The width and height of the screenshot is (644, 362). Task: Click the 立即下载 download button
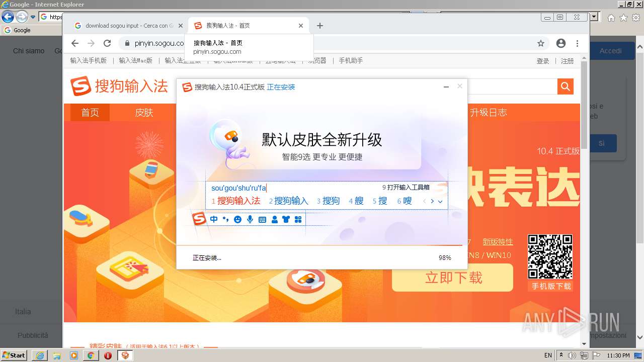[x=453, y=278]
